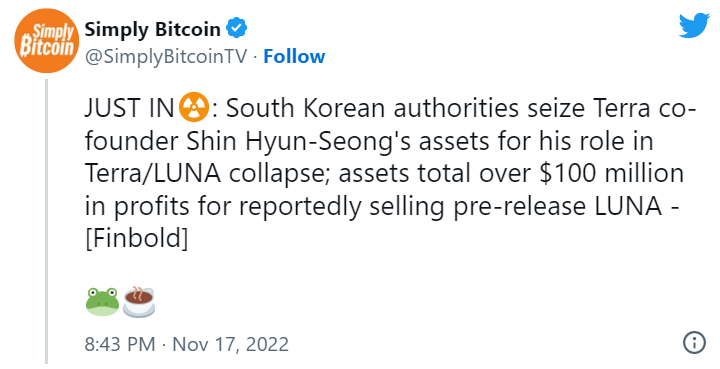The image size is (720, 369).
Task: Open the tweet info icon
Action: pyautogui.click(x=694, y=342)
